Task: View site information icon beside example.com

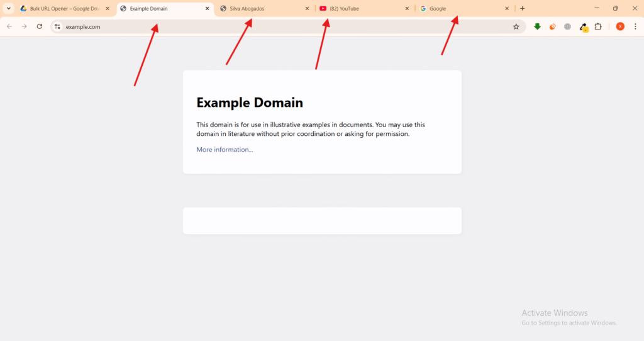Action: [57, 26]
